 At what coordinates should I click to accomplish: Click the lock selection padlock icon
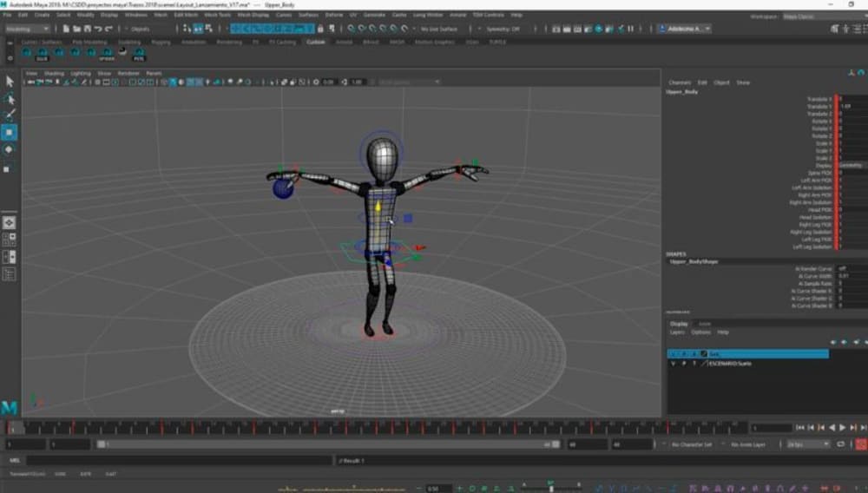click(320, 29)
